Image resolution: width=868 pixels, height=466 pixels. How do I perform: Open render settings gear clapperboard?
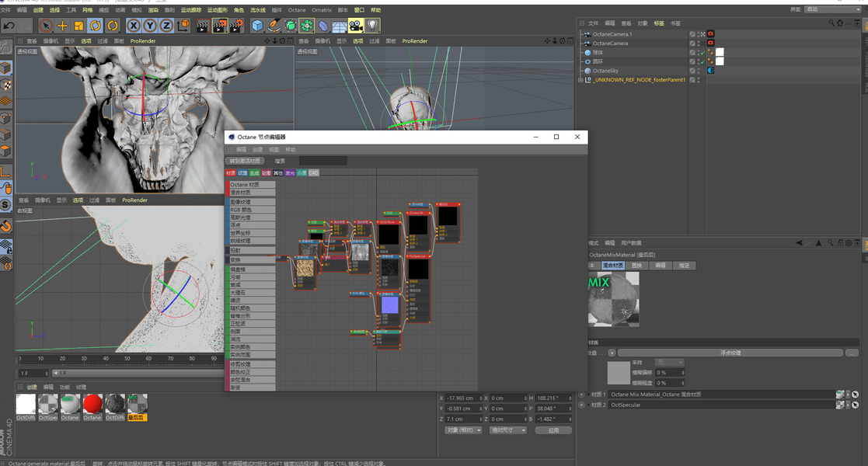pos(236,26)
